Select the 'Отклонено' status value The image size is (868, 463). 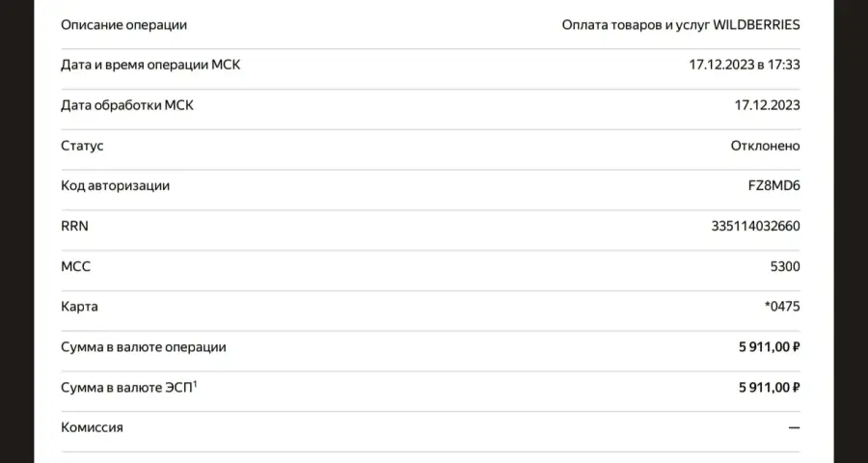(x=765, y=146)
